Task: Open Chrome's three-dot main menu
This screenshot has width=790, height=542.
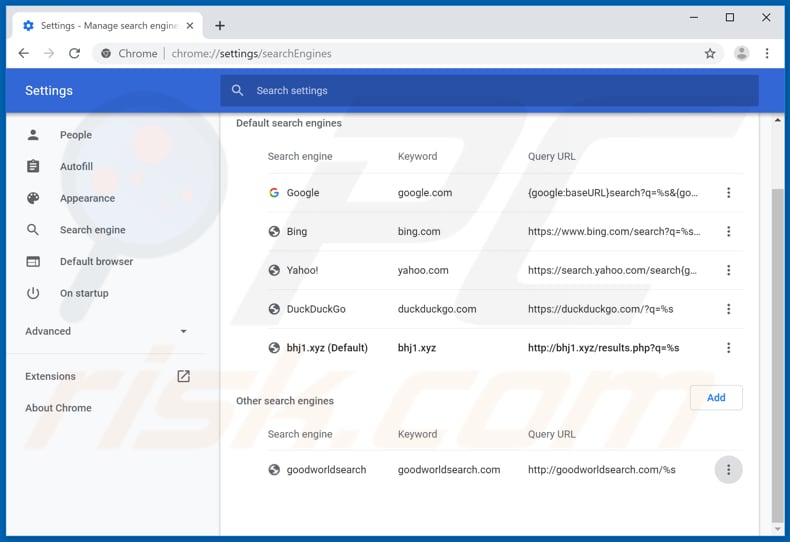Action: [767, 53]
